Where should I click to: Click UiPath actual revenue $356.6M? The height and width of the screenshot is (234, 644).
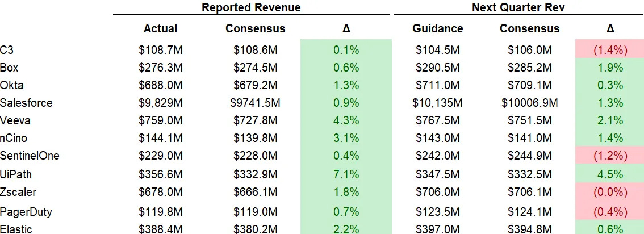point(161,174)
